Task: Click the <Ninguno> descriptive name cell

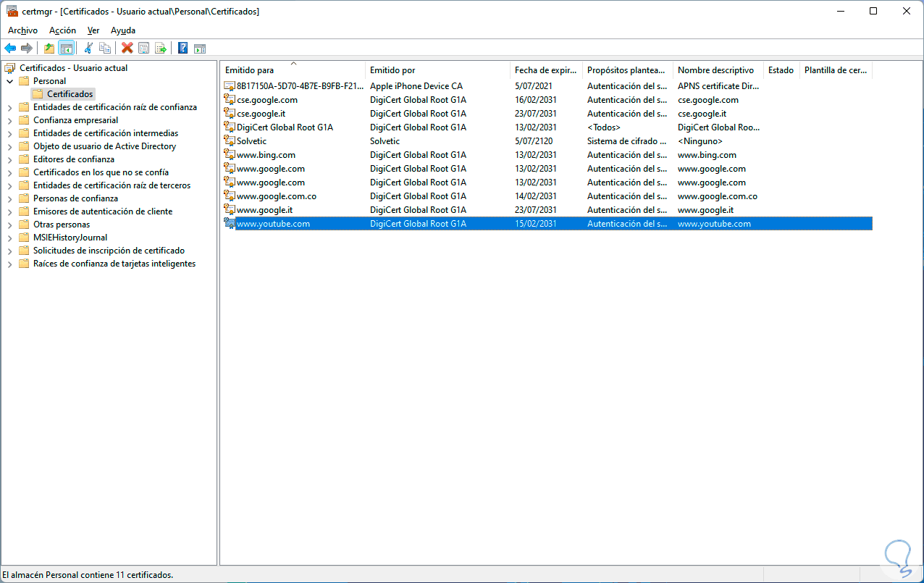Action: [x=700, y=141]
